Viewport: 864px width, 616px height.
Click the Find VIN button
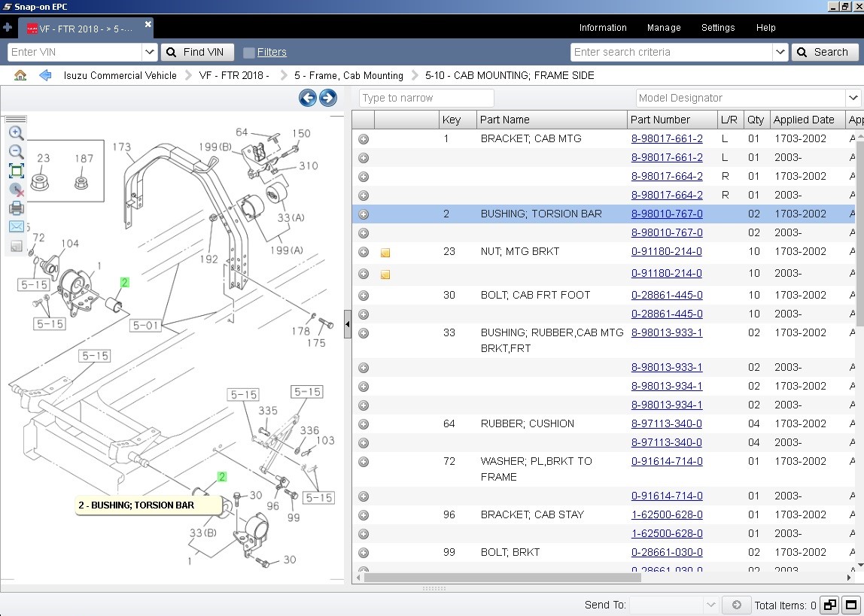197,53
